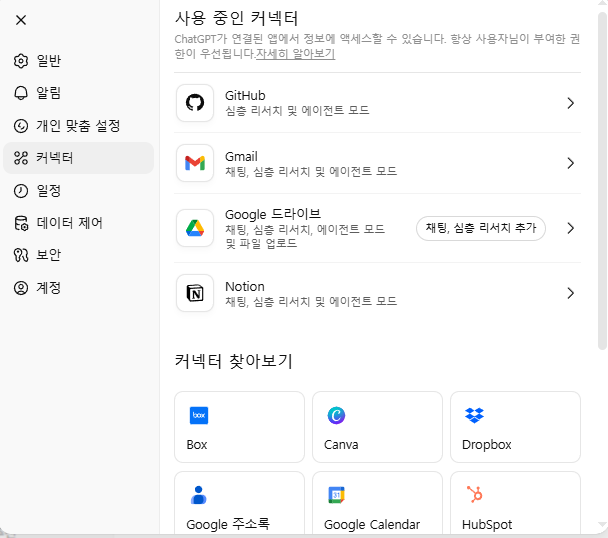608x538 pixels.
Task: Expand Notion connector details chevron
Action: click(x=570, y=293)
